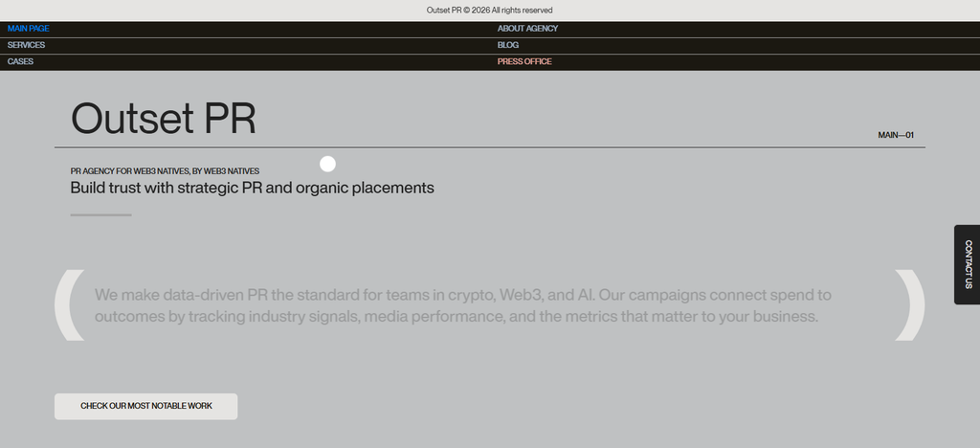Screen dimensions: 980x448
Task: Click the Outset PR heading
Action: click(x=163, y=118)
